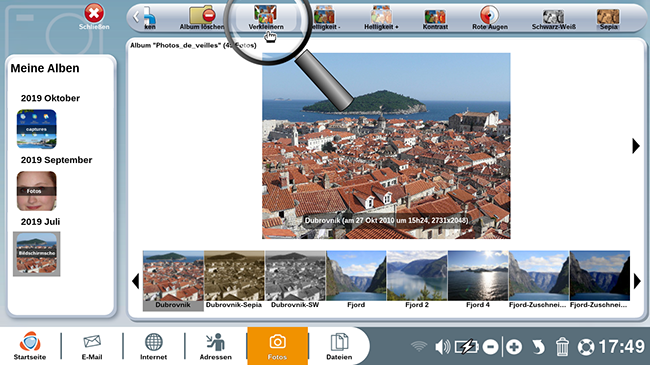
Task: Go to Startseite home button
Action: click(x=30, y=346)
